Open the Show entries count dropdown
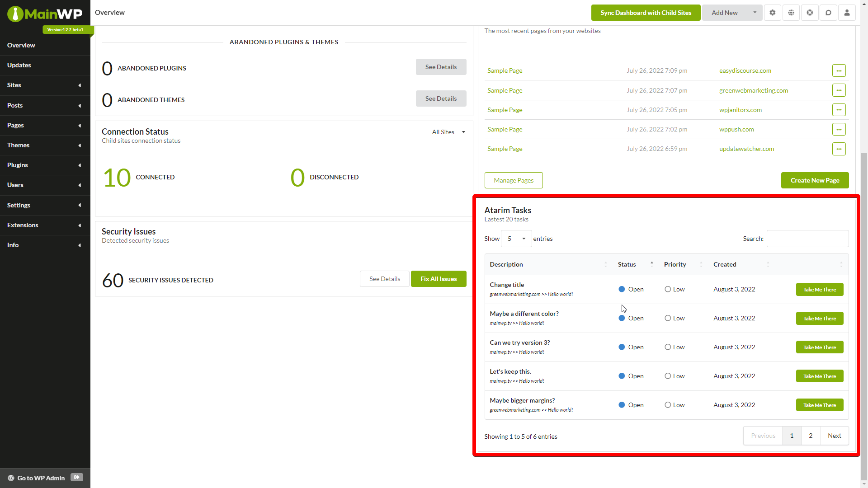Image resolution: width=868 pixels, height=488 pixels. pyautogui.click(x=516, y=239)
